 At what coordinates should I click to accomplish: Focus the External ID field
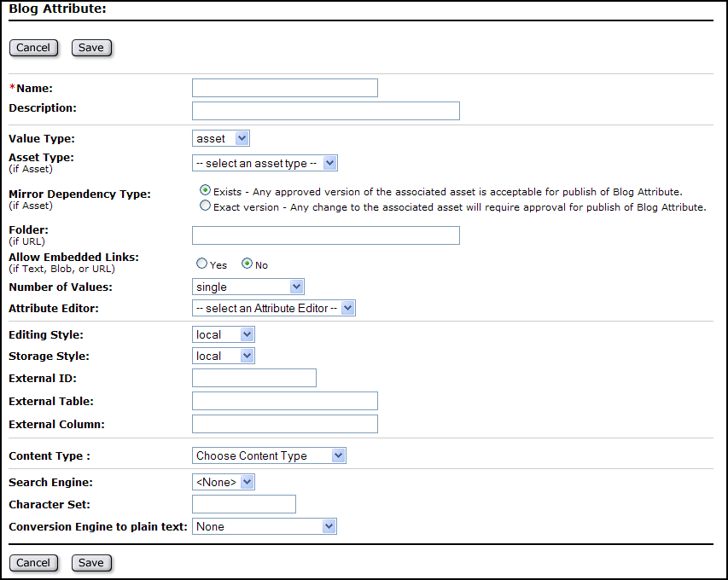point(254,378)
